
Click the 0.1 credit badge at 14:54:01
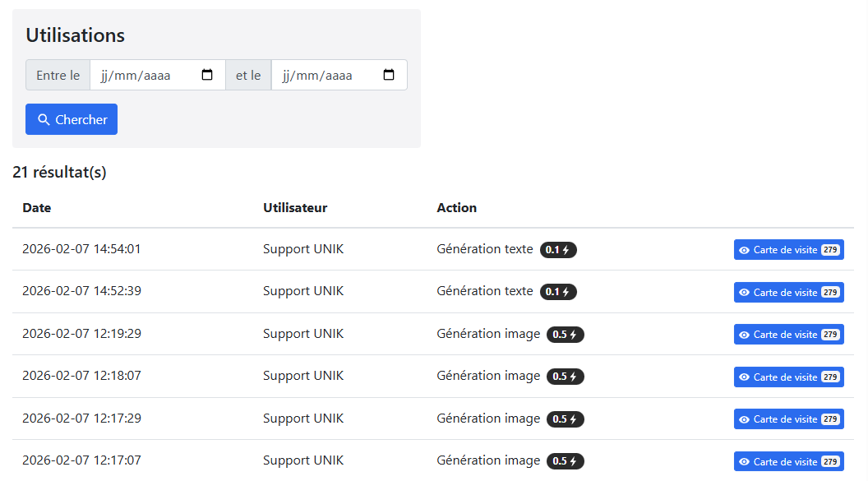coord(558,250)
